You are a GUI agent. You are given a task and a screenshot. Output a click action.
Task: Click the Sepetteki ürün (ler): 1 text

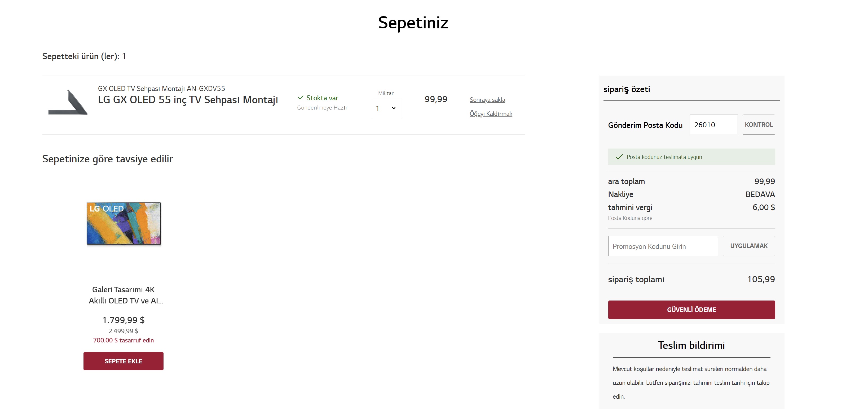[84, 56]
